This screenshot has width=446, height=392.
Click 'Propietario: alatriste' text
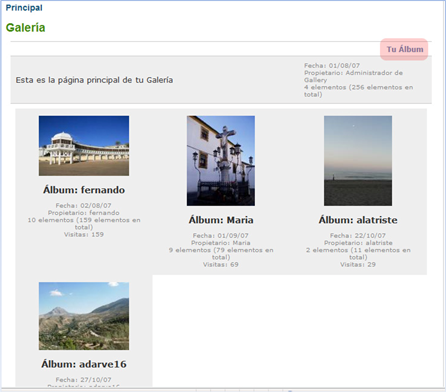click(358, 243)
